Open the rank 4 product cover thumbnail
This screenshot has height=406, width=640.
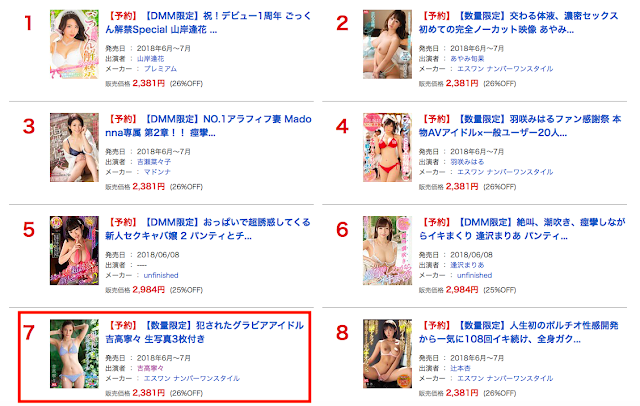[387, 147]
